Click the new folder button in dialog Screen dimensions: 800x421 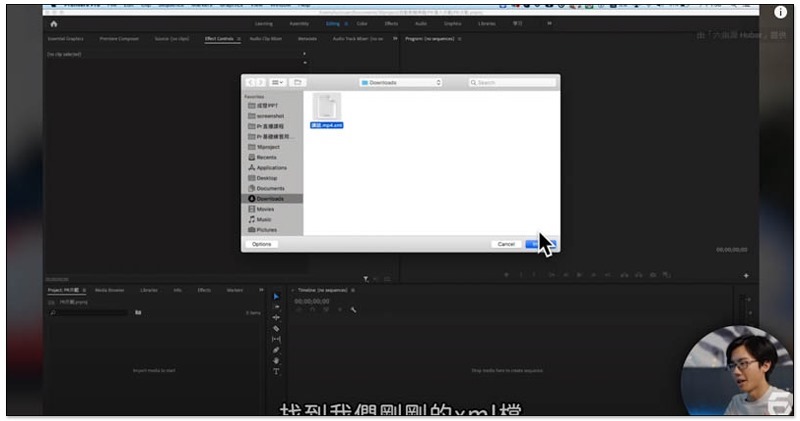pyautogui.click(x=298, y=82)
